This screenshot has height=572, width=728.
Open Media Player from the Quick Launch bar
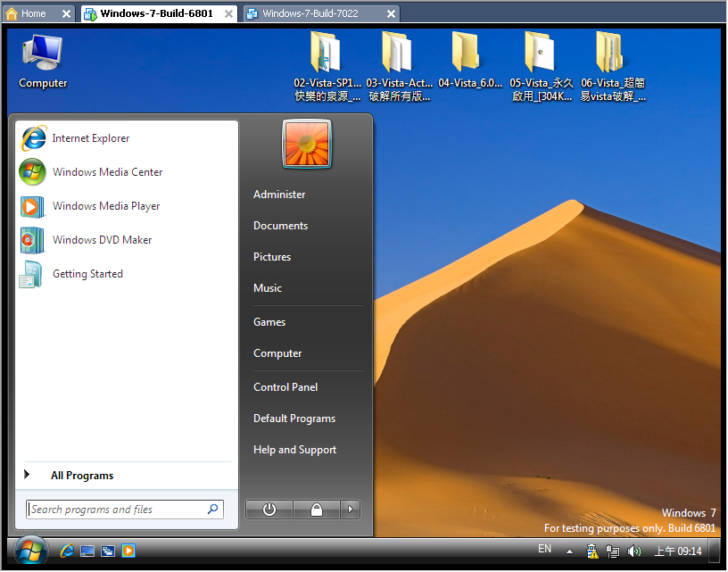128,551
